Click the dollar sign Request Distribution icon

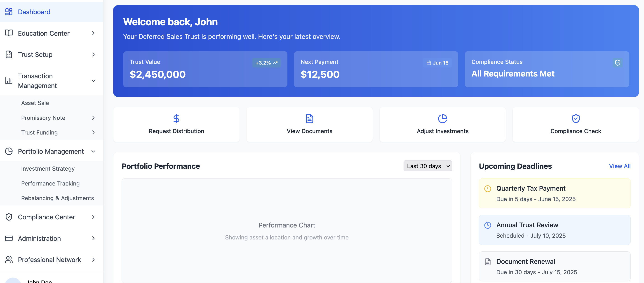coord(176,119)
